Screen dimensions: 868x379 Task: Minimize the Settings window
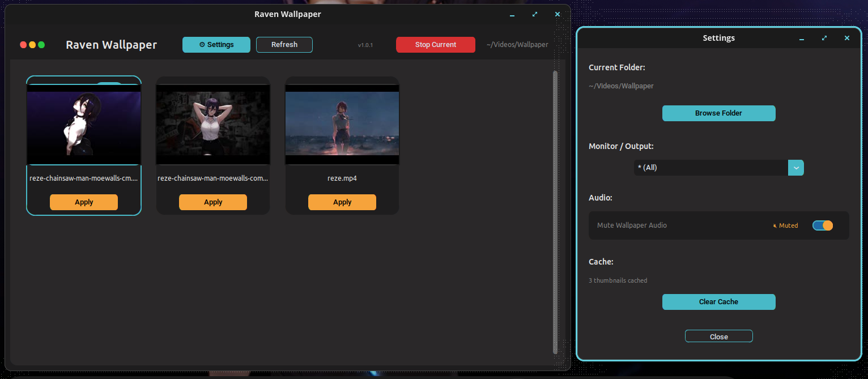[x=802, y=39]
